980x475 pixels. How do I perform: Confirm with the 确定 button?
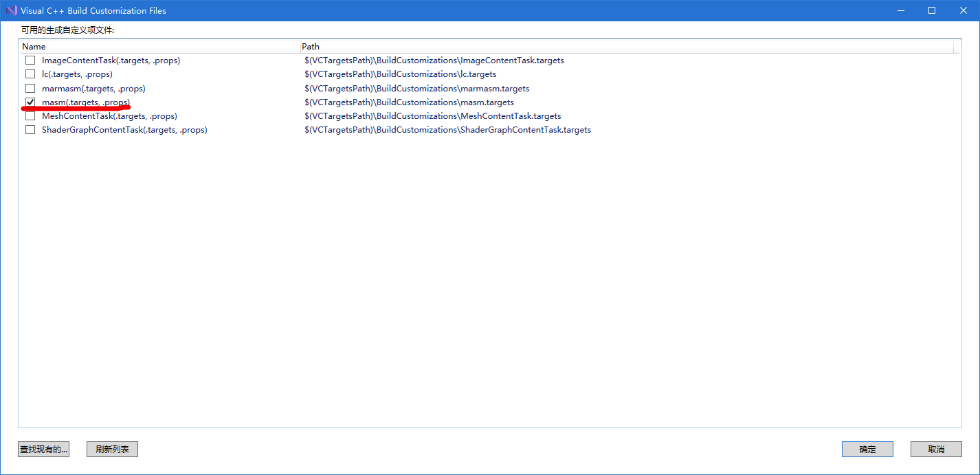point(867,449)
